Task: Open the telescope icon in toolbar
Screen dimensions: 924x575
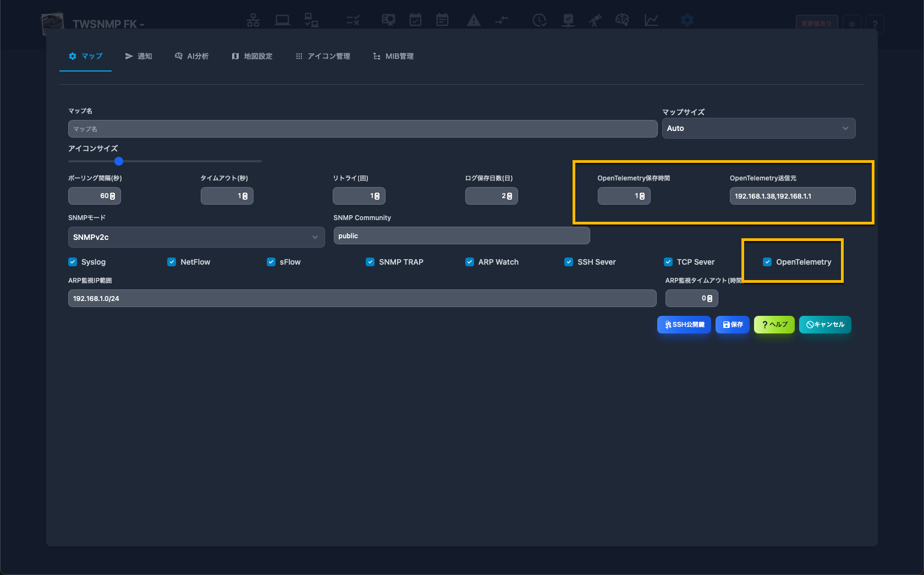Action: point(595,20)
